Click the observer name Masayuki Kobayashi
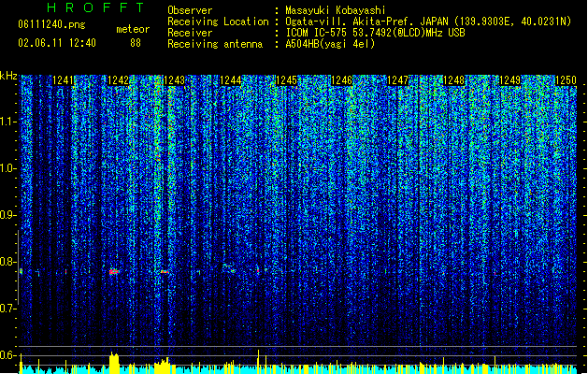The width and height of the screenshot is (588, 374). tap(336, 10)
